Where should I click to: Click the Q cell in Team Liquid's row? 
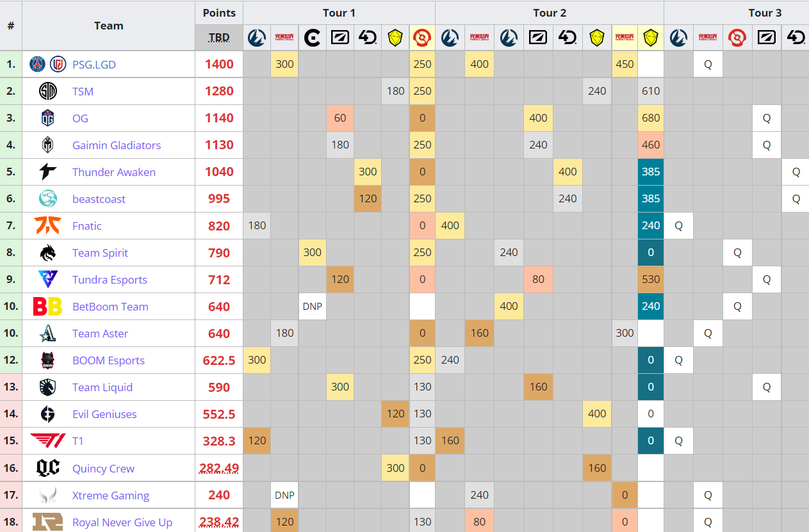tap(767, 387)
